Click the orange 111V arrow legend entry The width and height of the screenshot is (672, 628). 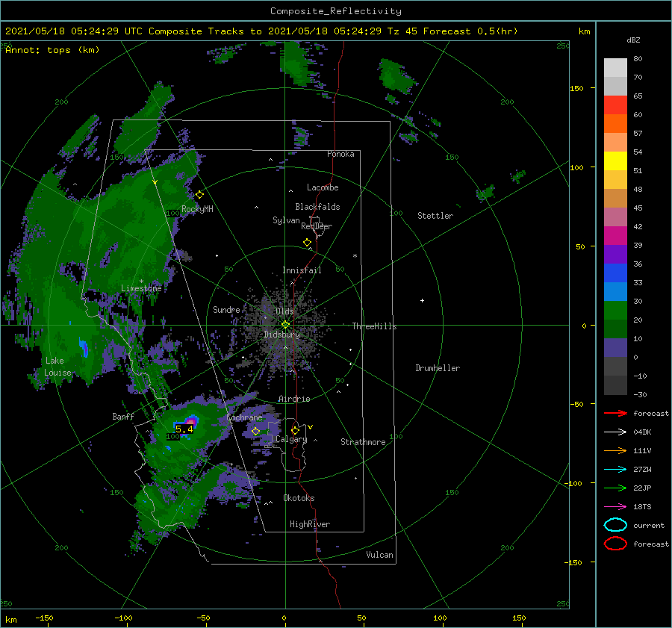click(x=615, y=450)
